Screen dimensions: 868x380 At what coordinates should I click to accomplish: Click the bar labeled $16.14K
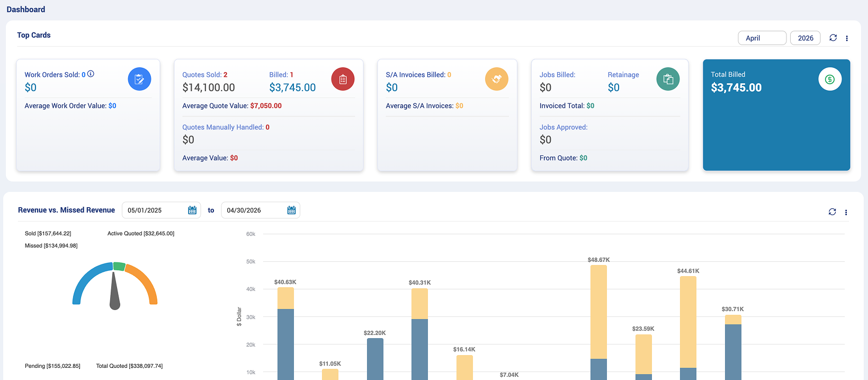(464, 367)
